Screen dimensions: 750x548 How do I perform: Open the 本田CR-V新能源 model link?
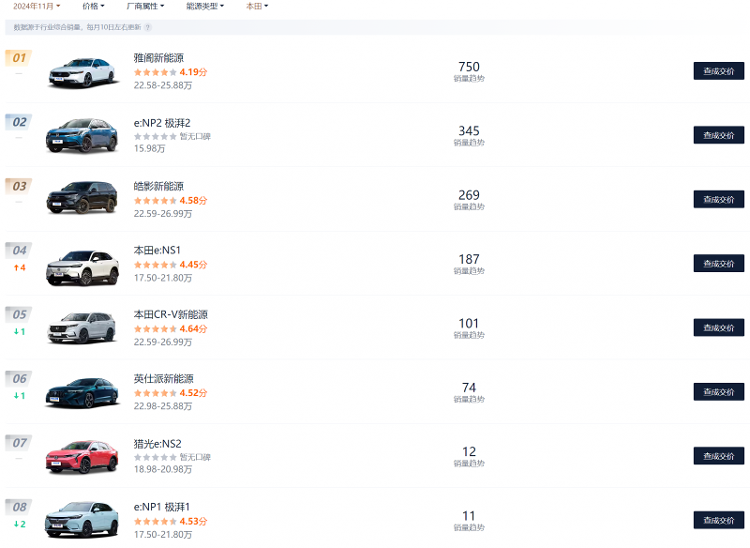[170, 314]
